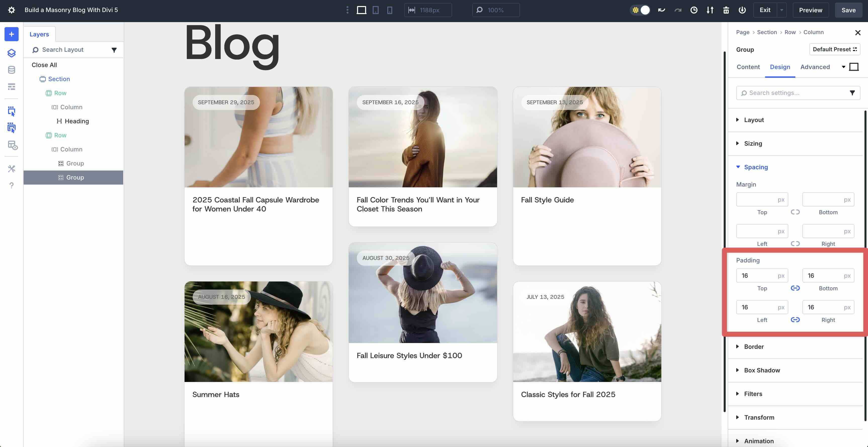This screenshot has width=868, height=447.
Task: Click the Redo icon in the toolbar
Action: pyautogui.click(x=677, y=10)
